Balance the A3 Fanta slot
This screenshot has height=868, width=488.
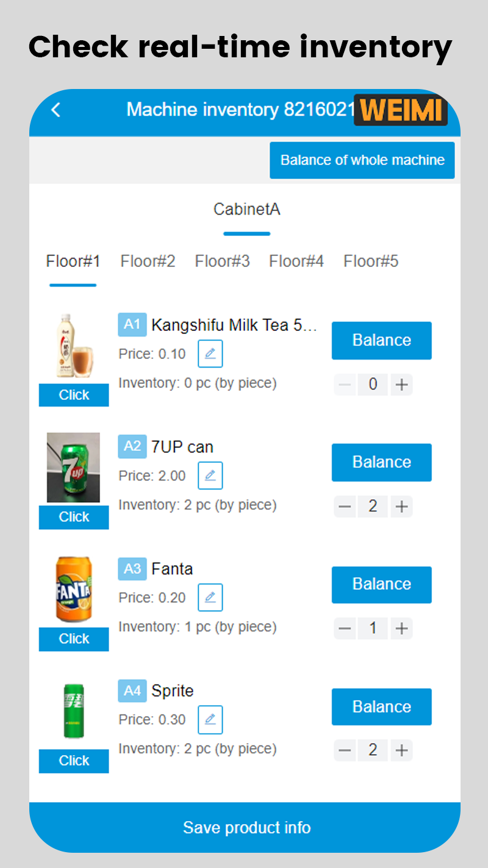click(381, 585)
